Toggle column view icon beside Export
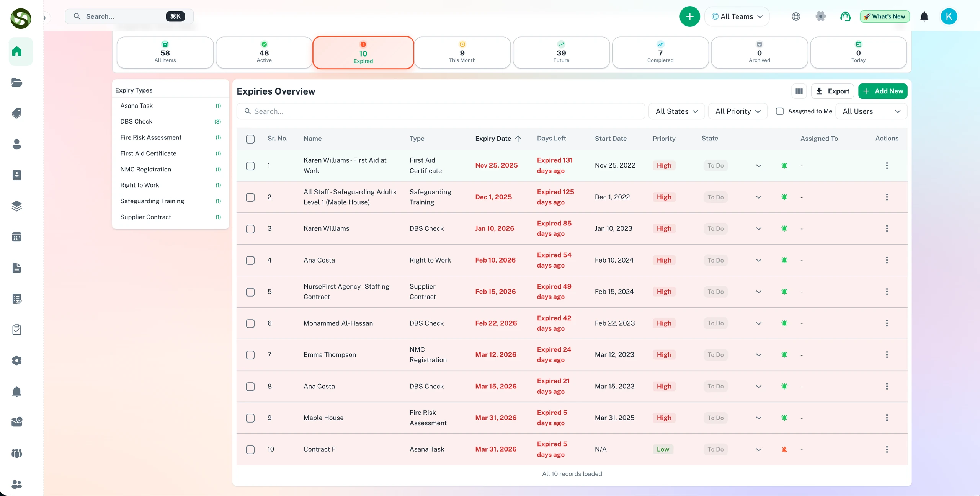The image size is (980, 496). [x=799, y=91]
